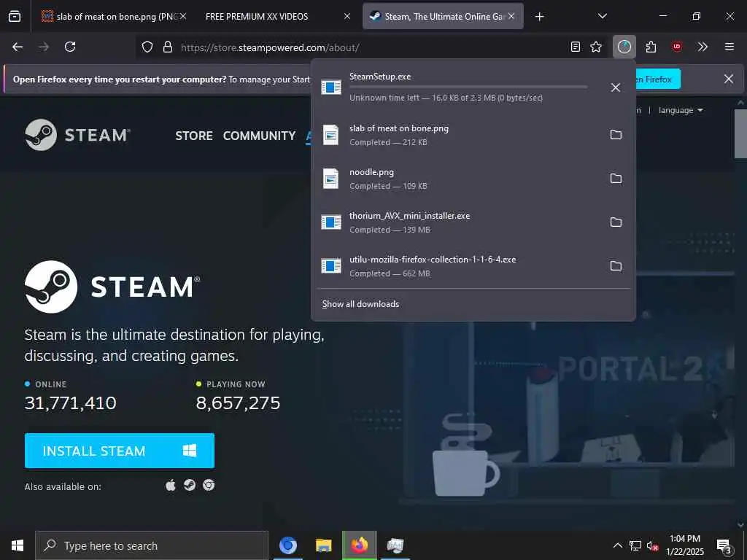
Task: Open the Windows Start menu
Action: (x=18, y=545)
